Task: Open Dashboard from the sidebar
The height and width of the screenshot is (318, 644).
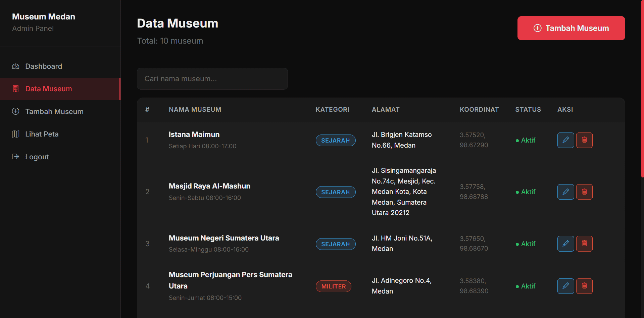Action: (60, 66)
